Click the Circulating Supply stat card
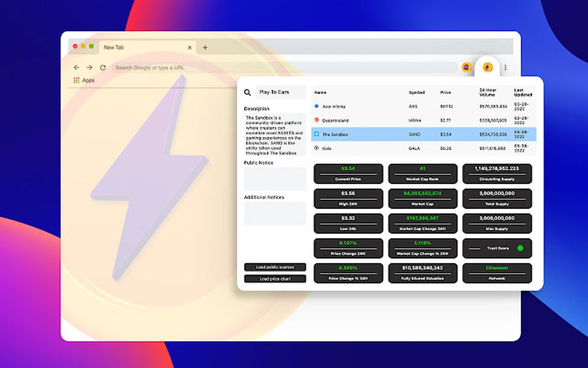Image resolution: width=588 pixels, height=368 pixels. pyautogui.click(x=497, y=174)
